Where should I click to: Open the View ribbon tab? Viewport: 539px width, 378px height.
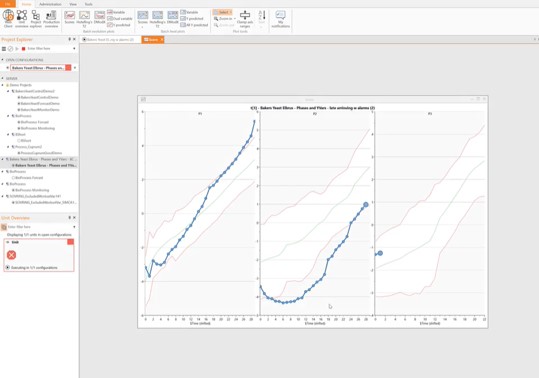coord(73,4)
